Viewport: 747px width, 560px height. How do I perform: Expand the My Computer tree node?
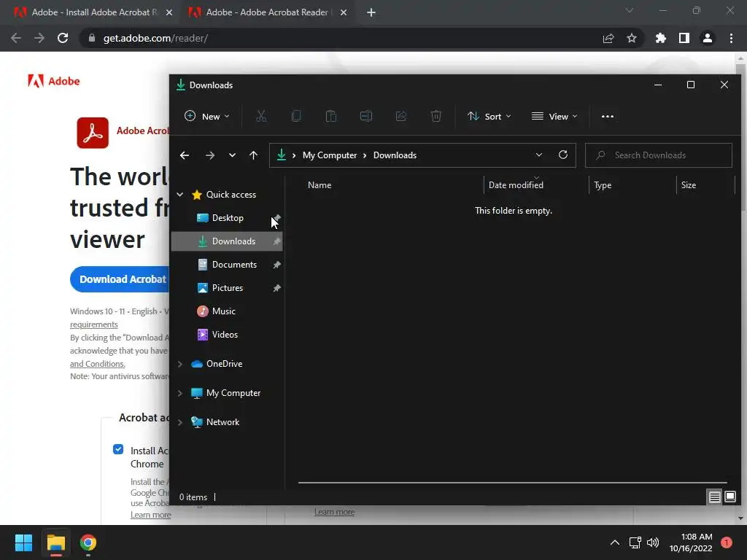180,393
